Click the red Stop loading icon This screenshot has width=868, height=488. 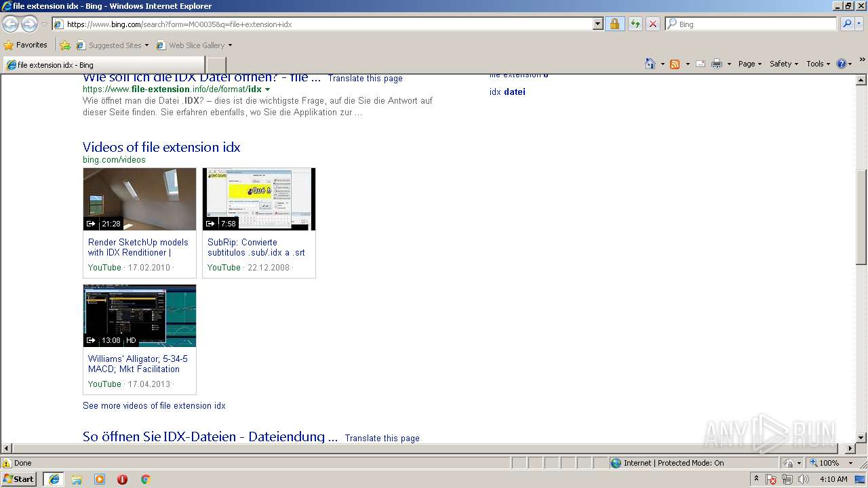pyautogui.click(x=652, y=24)
